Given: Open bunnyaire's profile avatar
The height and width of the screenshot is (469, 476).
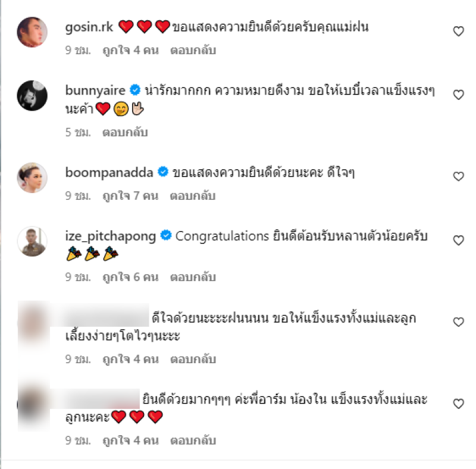Looking at the screenshot, I should tap(32, 96).
